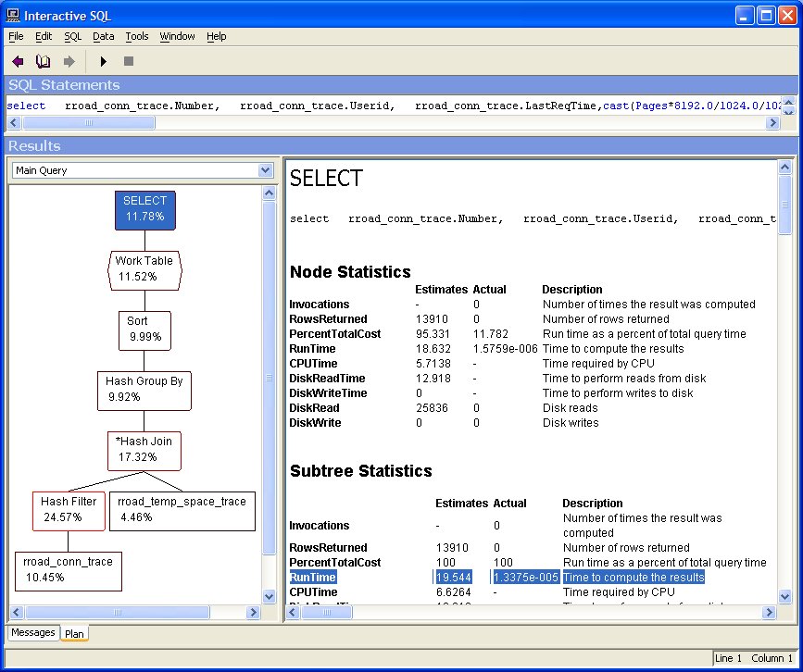Click the Stop execution icon
803x672 pixels.
coord(127,60)
